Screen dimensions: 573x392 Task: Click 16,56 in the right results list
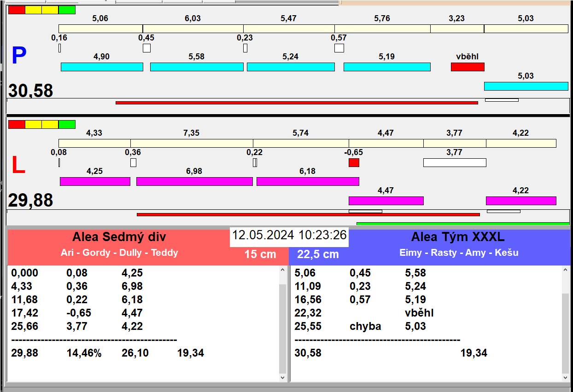tap(308, 300)
